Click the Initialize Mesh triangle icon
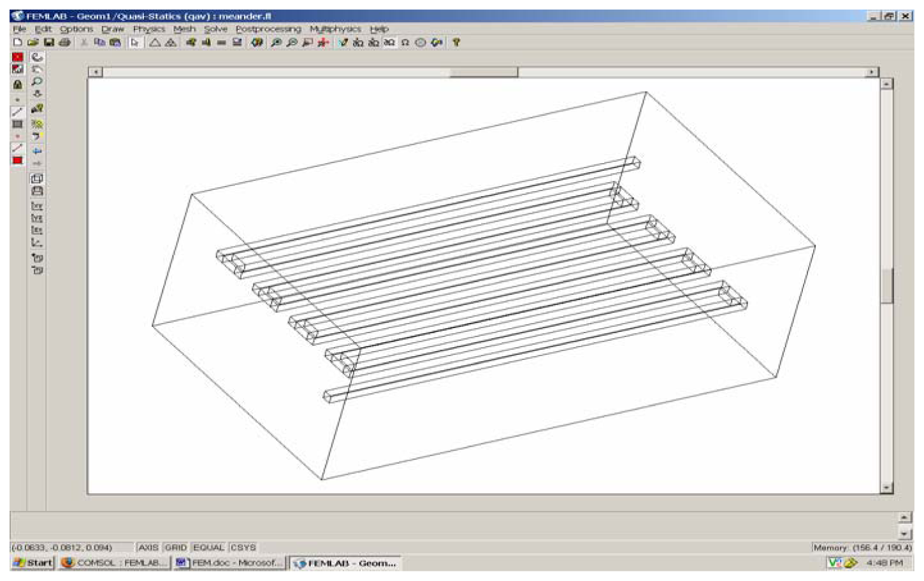 coord(155,43)
